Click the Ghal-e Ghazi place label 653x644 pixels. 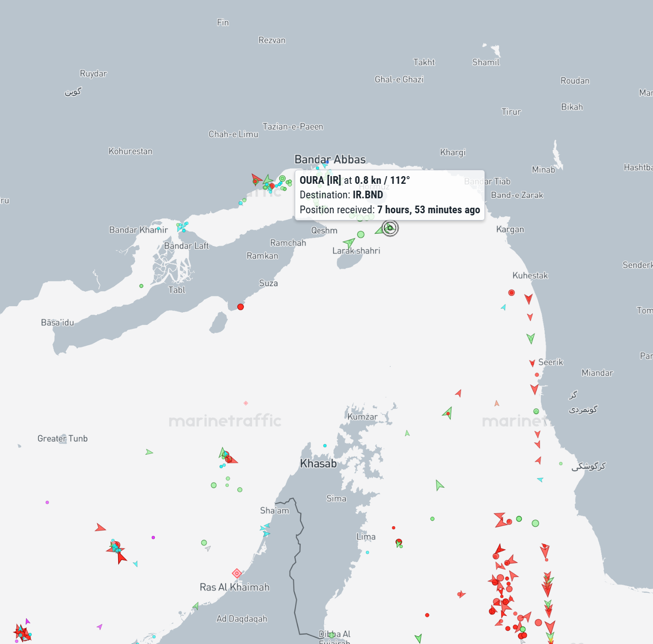coord(399,79)
